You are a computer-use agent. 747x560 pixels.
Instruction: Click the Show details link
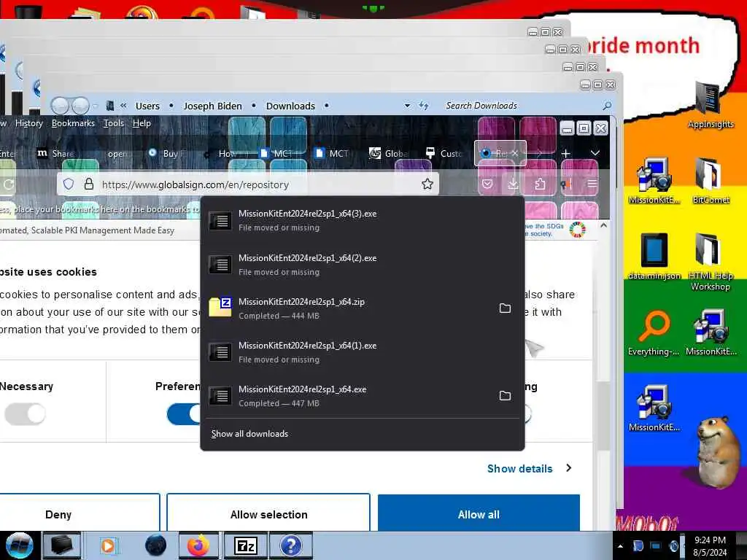pos(519,469)
